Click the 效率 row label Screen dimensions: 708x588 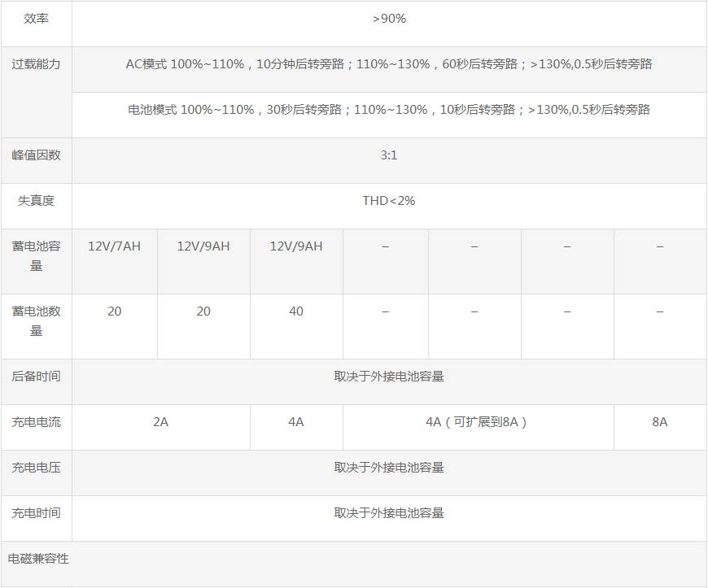pos(36,18)
